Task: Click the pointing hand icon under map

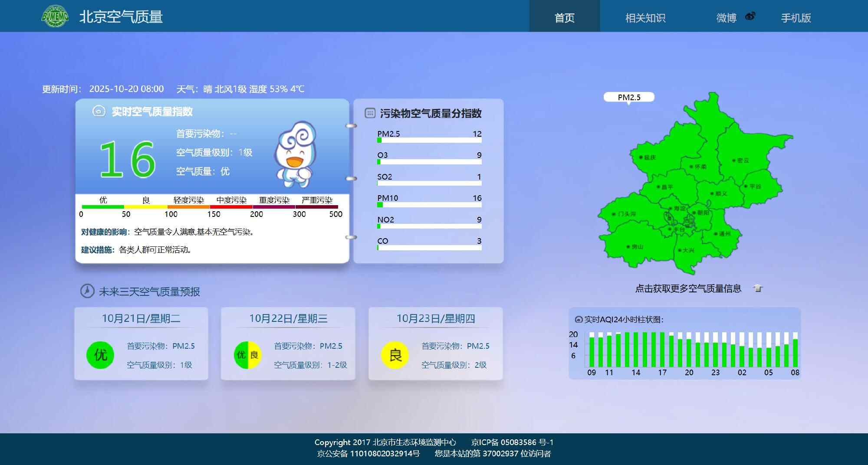Action: coord(758,288)
